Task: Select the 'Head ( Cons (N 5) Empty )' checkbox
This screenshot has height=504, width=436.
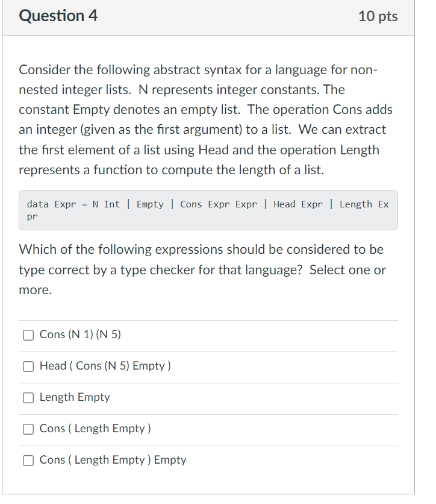Action: pyautogui.click(x=28, y=366)
